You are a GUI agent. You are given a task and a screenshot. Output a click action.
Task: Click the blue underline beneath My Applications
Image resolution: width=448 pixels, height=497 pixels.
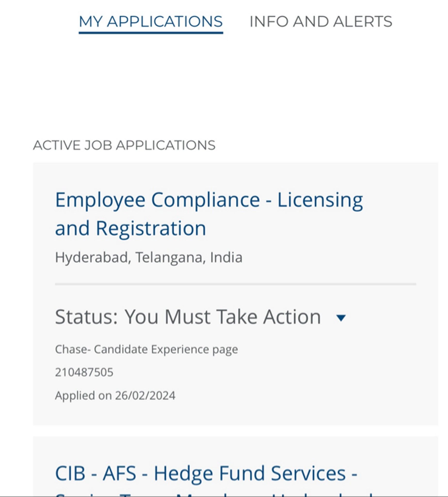pyautogui.click(x=151, y=33)
